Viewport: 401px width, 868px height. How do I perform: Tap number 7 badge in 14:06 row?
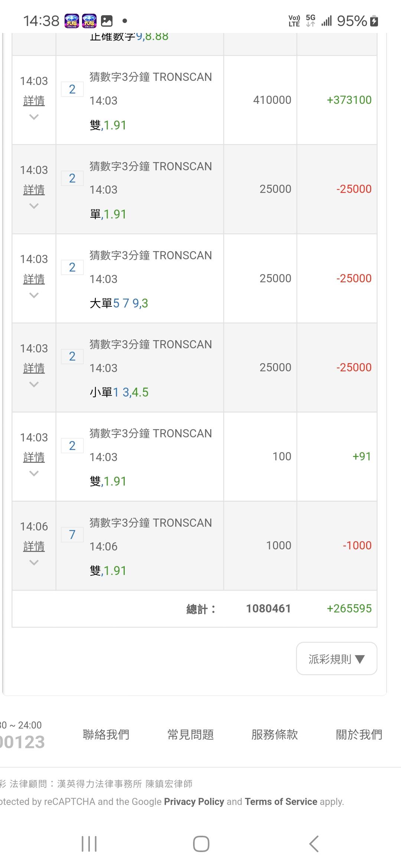click(72, 535)
